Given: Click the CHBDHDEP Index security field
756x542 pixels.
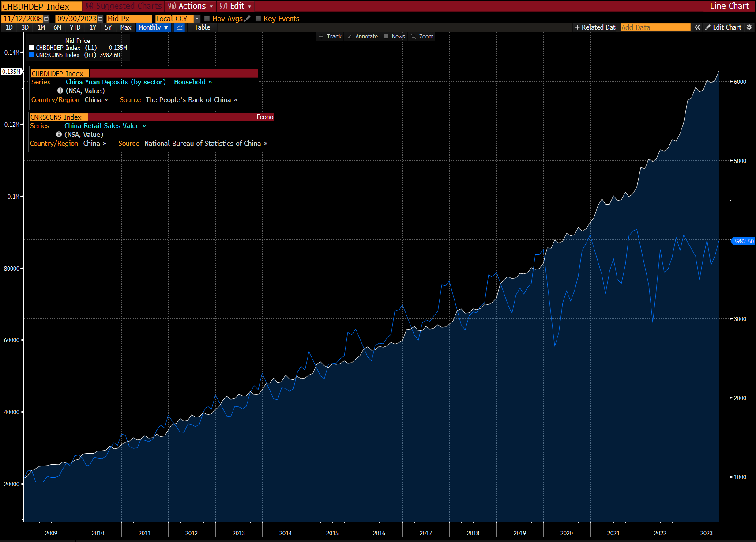Looking at the screenshot, I should pos(41,6).
